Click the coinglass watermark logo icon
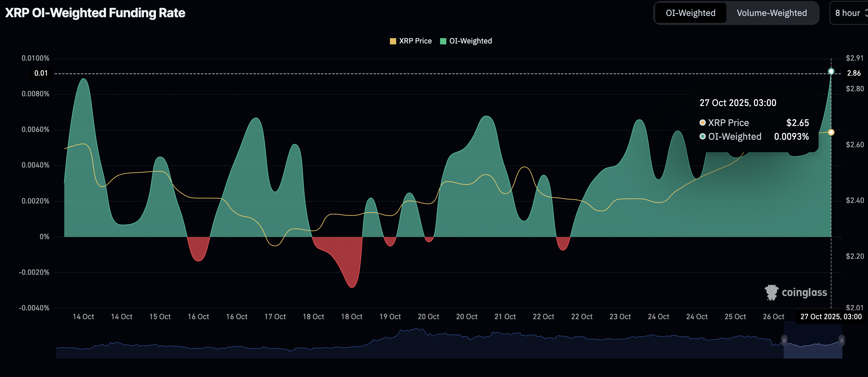The height and width of the screenshot is (377, 868). (771, 292)
